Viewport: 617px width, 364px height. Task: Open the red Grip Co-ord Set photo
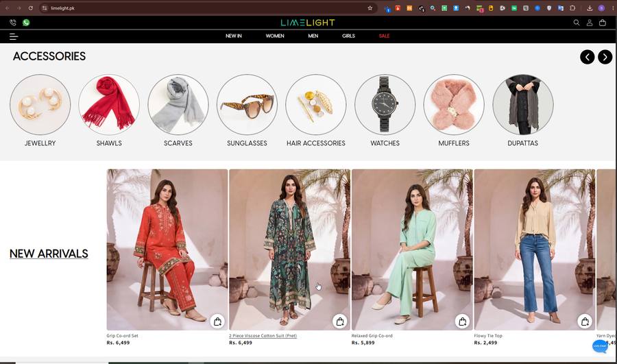pyautogui.click(x=167, y=250)
